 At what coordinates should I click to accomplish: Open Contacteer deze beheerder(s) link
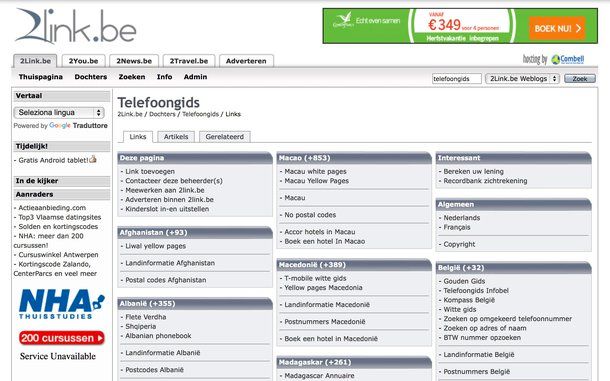click(x=174, y=181)
